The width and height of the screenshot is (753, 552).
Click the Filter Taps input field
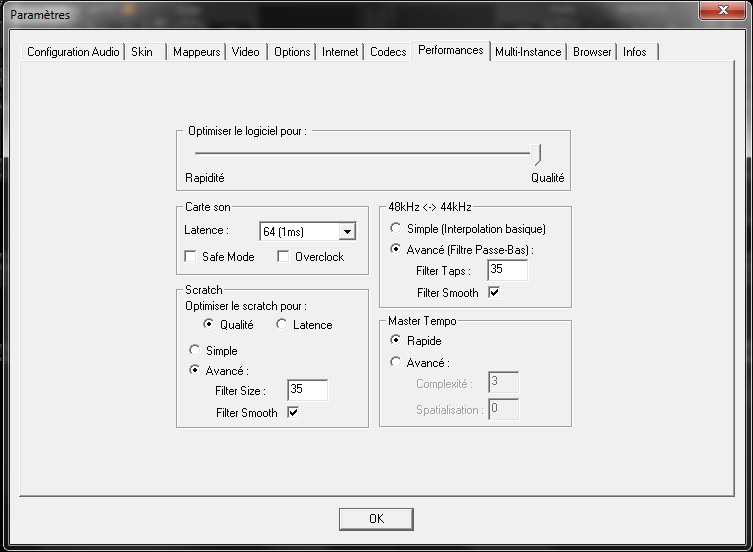(x=507, y=270)
